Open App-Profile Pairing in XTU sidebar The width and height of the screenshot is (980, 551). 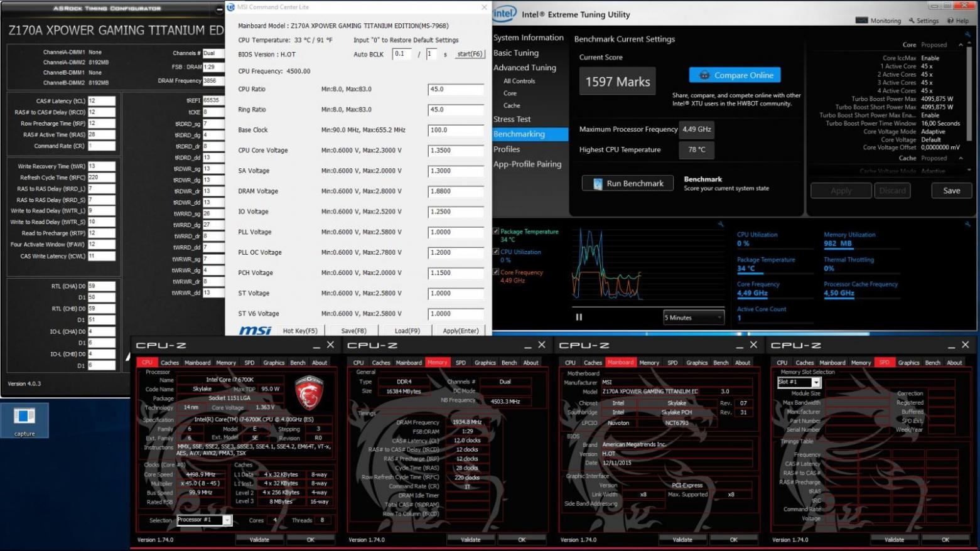click(527, 164)
